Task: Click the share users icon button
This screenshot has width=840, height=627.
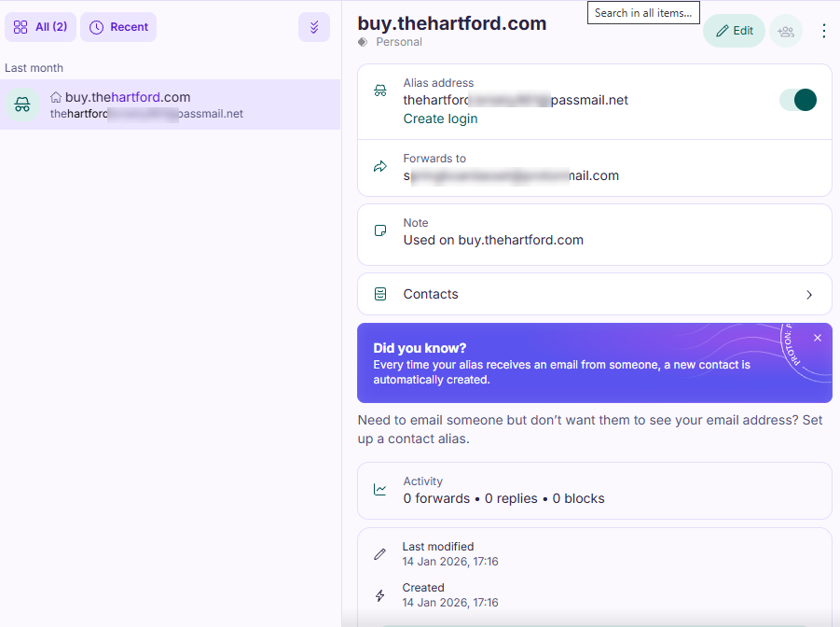Action: click(x=785, y=31)
